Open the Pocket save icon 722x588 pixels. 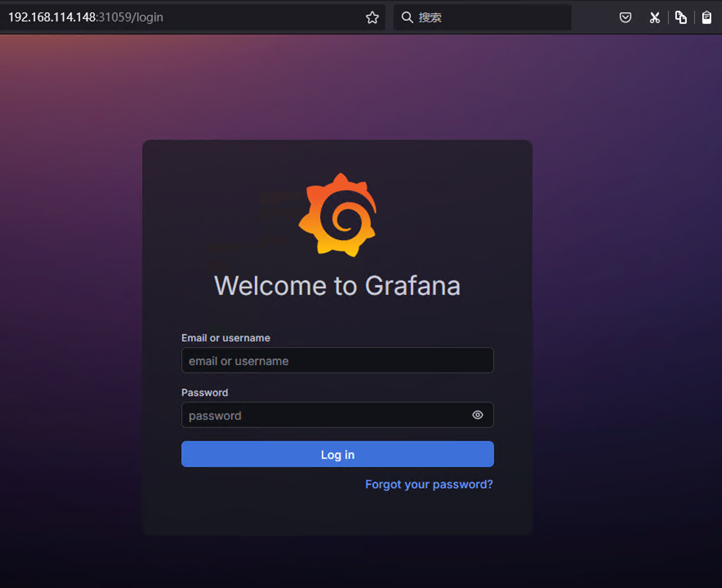tap(625, 18)
